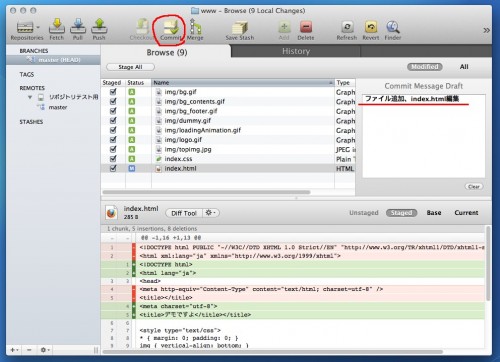Click in the Commit Message Draft text field

point(423,136)
